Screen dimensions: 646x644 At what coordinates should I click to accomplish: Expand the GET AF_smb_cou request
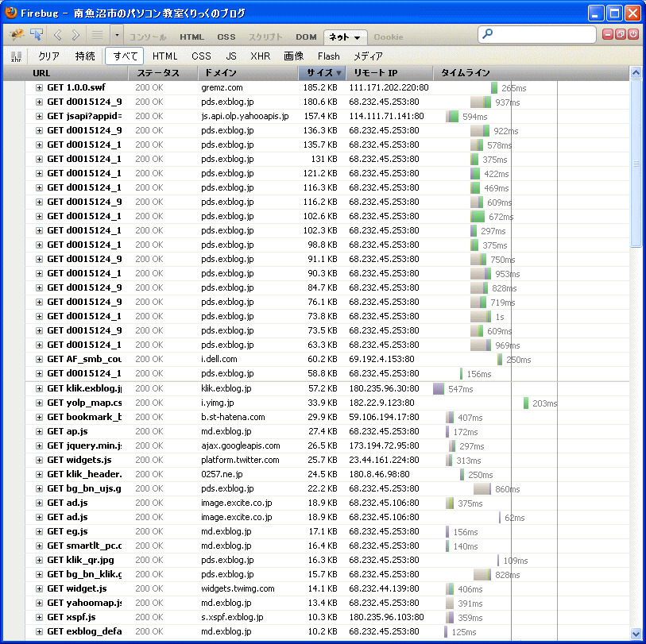tap(39, 359)
